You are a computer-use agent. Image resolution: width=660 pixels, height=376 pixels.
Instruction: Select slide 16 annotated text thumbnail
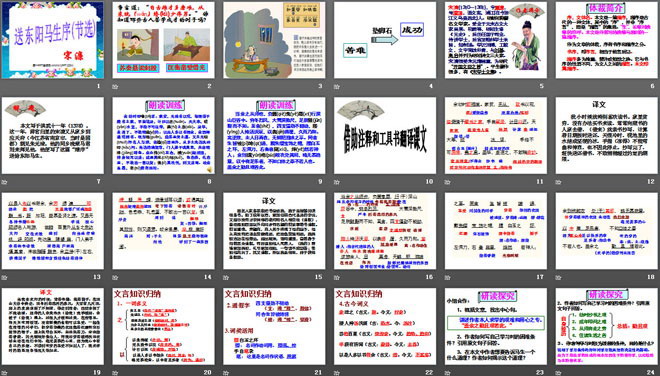click(385, 231)
